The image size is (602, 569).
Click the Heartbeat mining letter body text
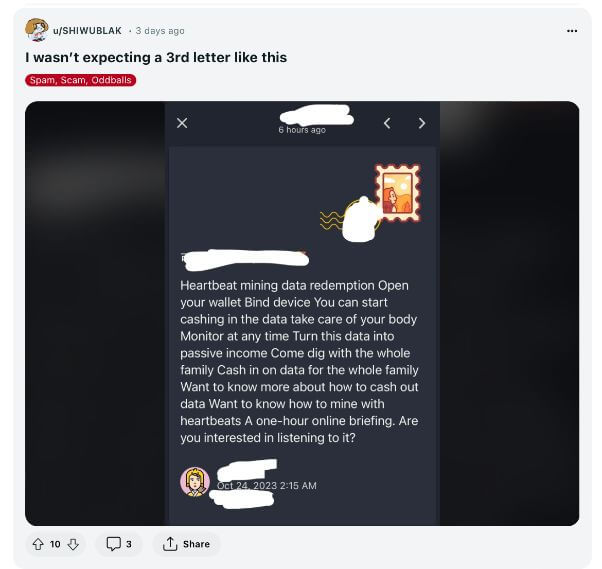coord(299,361)
